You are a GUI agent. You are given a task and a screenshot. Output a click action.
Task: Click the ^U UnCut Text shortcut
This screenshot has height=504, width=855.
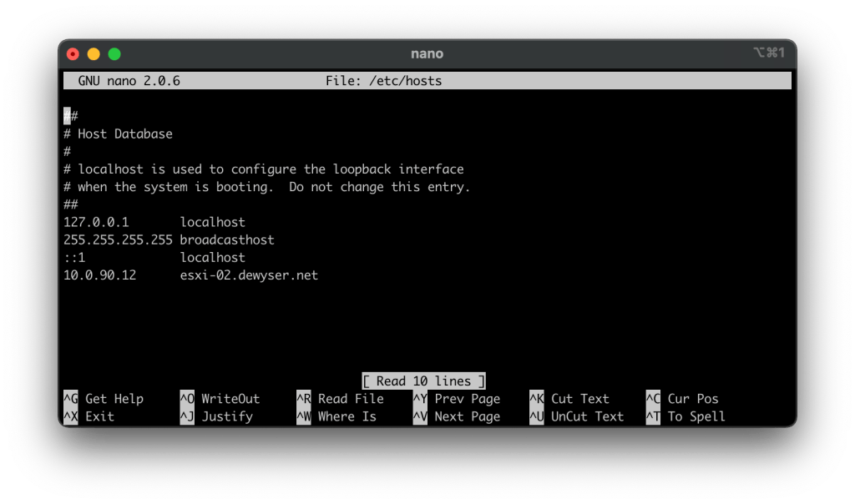click(x=577, y=416)
